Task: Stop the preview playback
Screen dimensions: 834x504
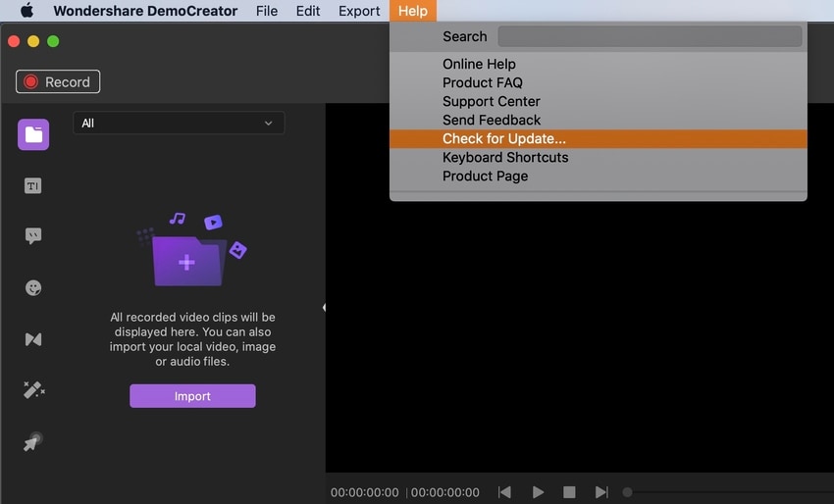Action: click(569, 492)
